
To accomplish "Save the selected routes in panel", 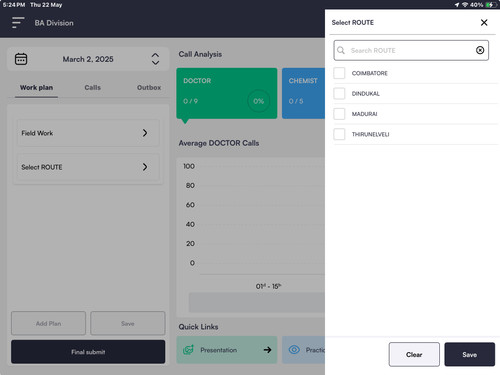I will 469,355.
